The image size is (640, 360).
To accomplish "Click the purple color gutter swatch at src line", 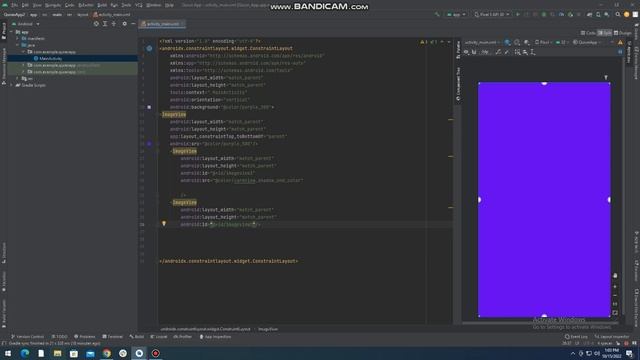I will pos(149,144).
